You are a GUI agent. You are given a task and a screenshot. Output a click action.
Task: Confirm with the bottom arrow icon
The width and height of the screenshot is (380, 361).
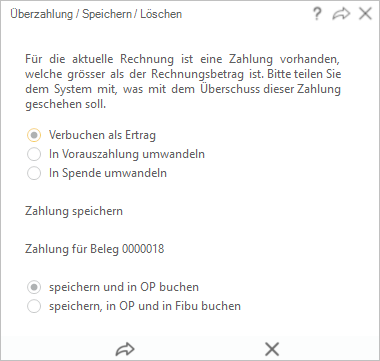(x=125, y=349)
